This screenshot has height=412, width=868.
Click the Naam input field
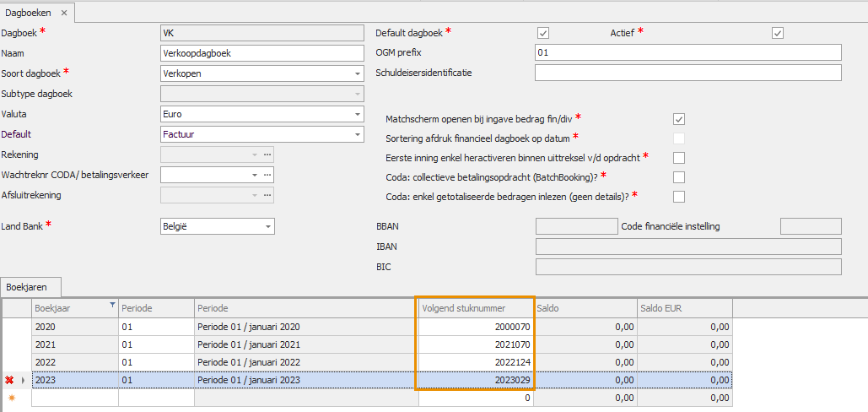point(260,53)
